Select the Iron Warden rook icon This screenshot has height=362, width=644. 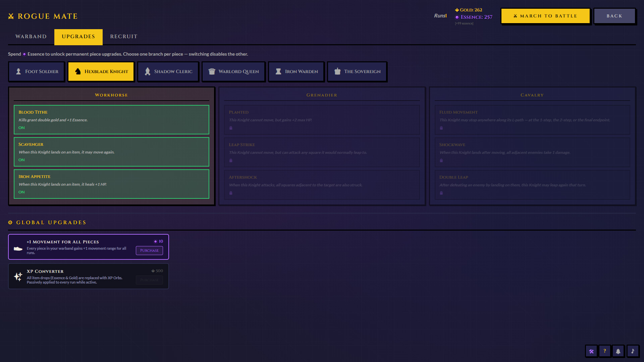point(278,71)
